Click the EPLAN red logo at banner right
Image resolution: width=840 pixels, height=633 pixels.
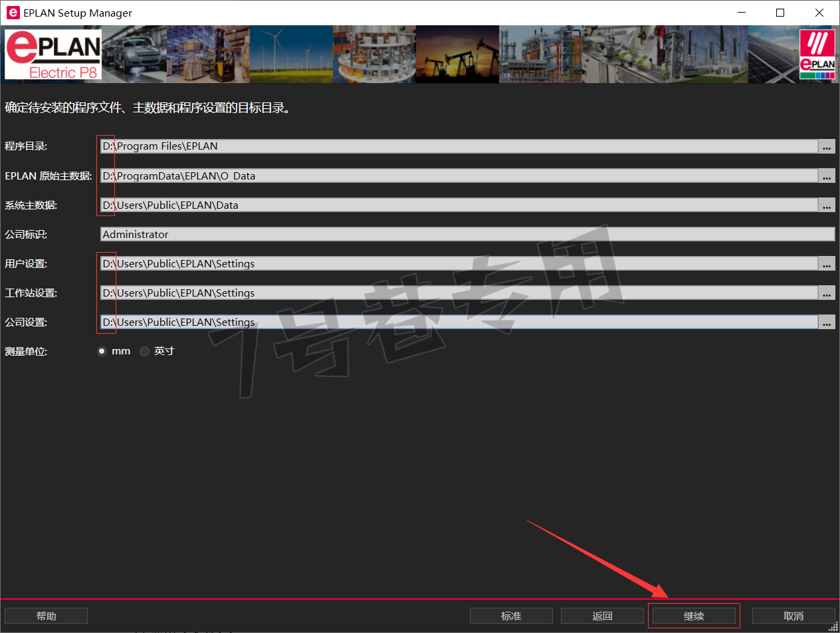[x=817, y=55]
